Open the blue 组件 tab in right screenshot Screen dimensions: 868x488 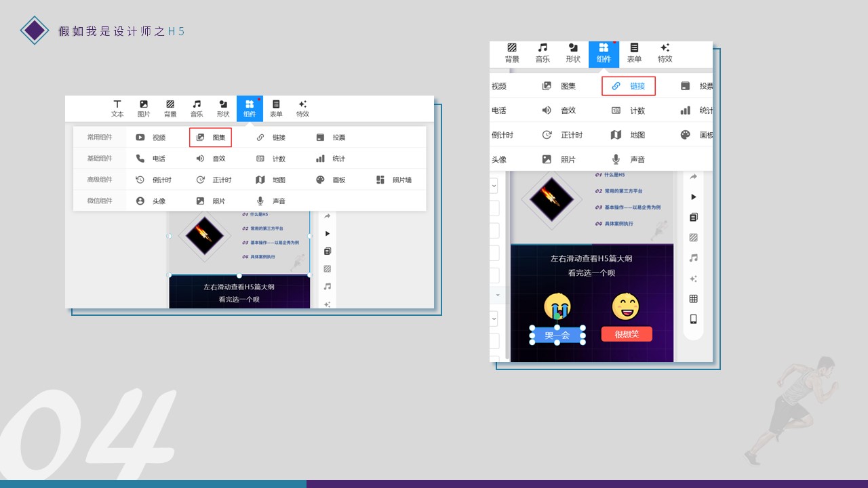[604, 54]
